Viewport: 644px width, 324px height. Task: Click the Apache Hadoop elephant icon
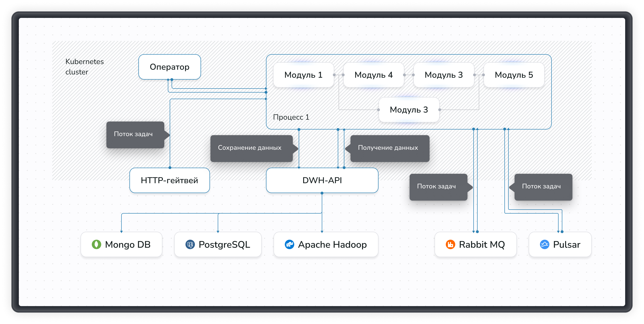pyautogui.click(x=289, y=244)
